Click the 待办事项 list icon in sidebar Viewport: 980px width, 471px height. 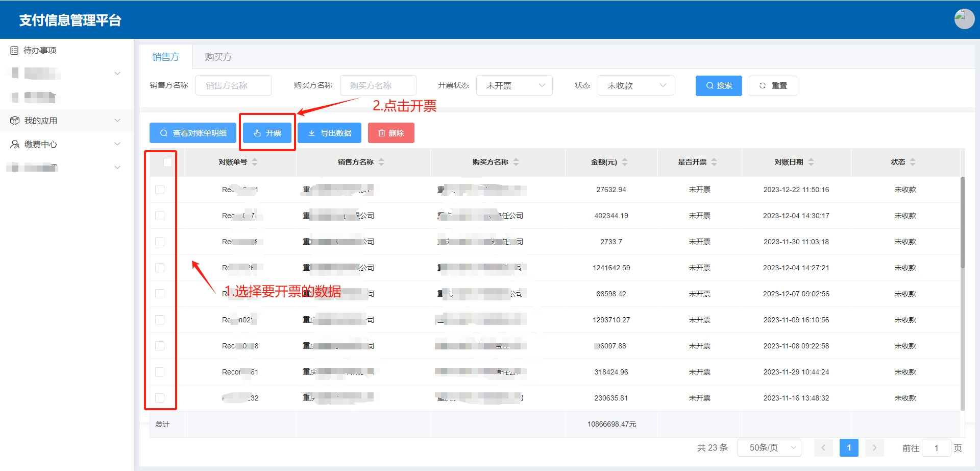[x=14, y=51]
